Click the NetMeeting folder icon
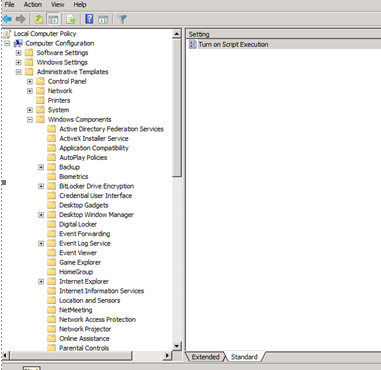The height and width of the screenshot is (370, 381). (x=51, y=310)
